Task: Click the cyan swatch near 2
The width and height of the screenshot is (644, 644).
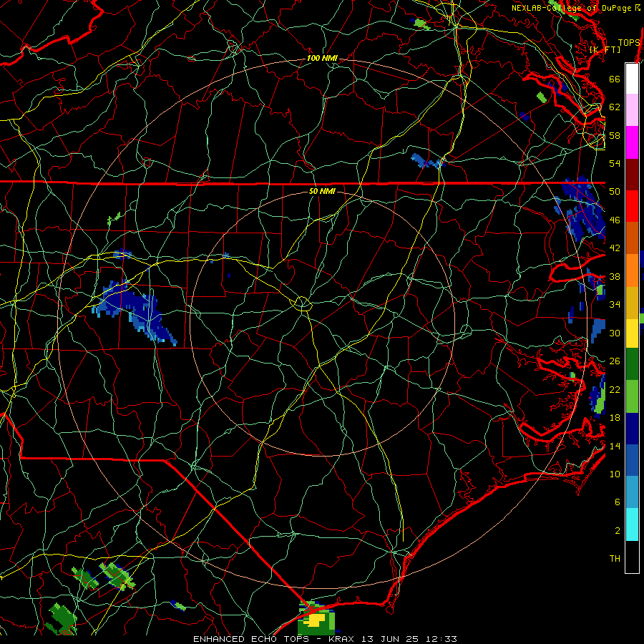Action: [632, 525]
